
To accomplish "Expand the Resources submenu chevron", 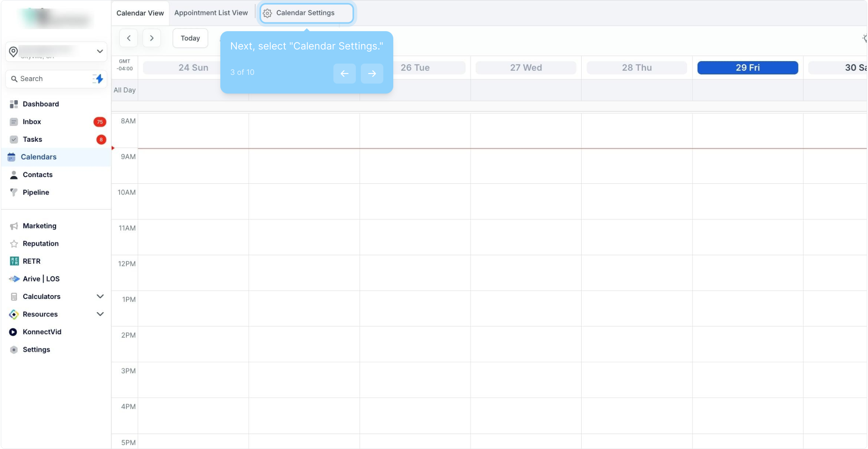I will click(x=100, y=314).
